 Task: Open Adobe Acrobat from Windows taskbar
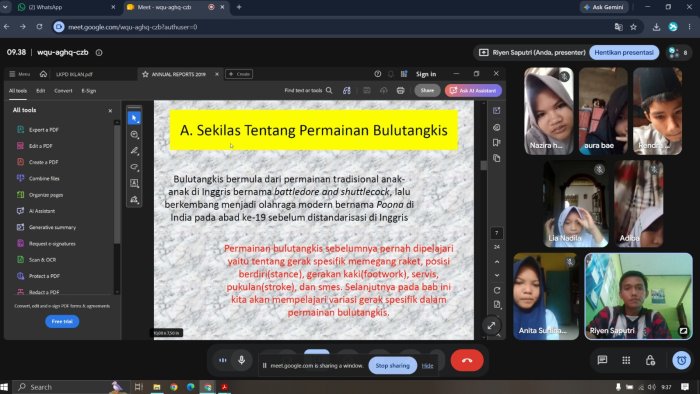225,387
